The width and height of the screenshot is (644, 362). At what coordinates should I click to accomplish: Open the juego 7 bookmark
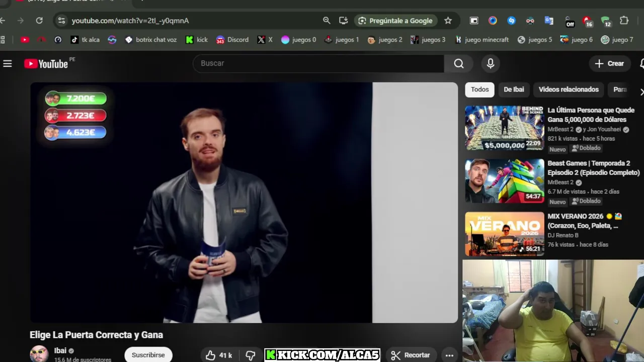(x=617, y=40)
